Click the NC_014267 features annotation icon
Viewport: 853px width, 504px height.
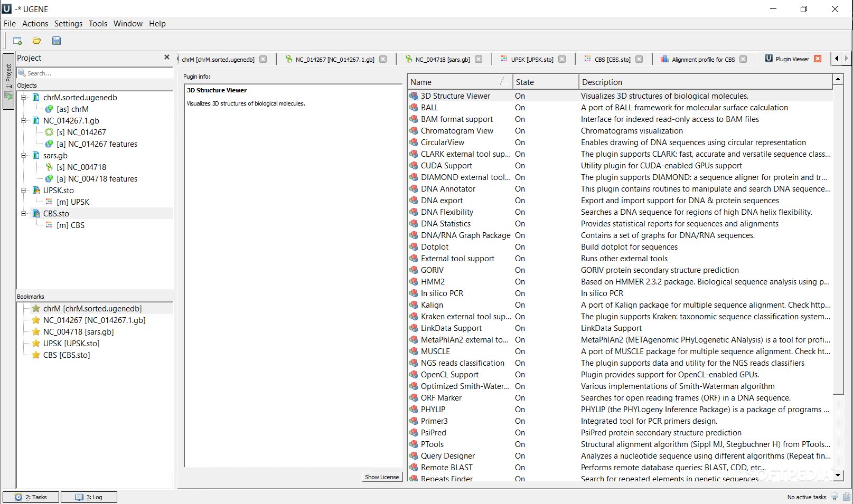tap(49, 144)
